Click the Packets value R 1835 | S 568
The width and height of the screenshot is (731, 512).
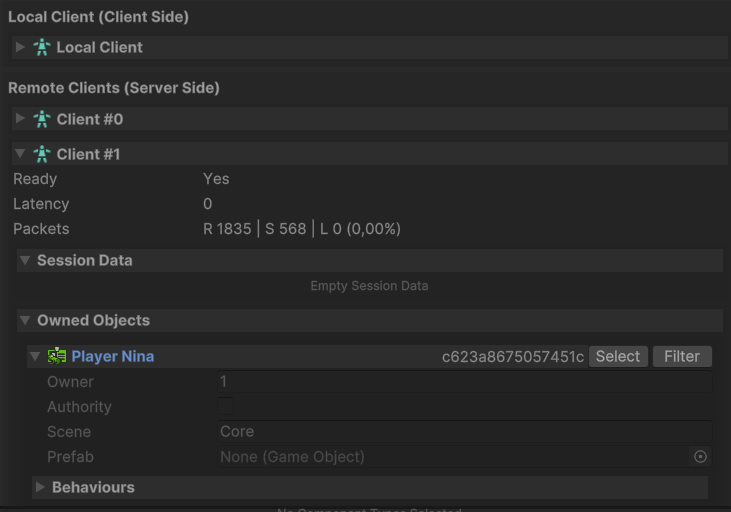(255, 228)
